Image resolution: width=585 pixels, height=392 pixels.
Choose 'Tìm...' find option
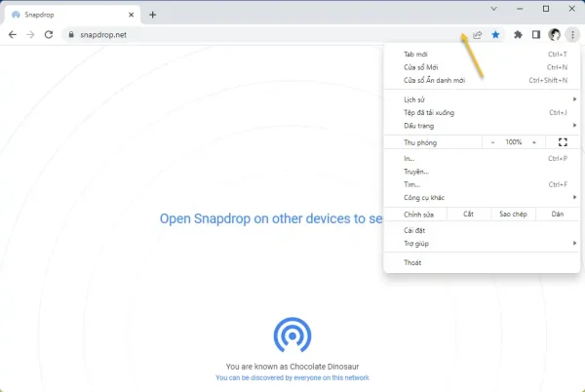482,184
